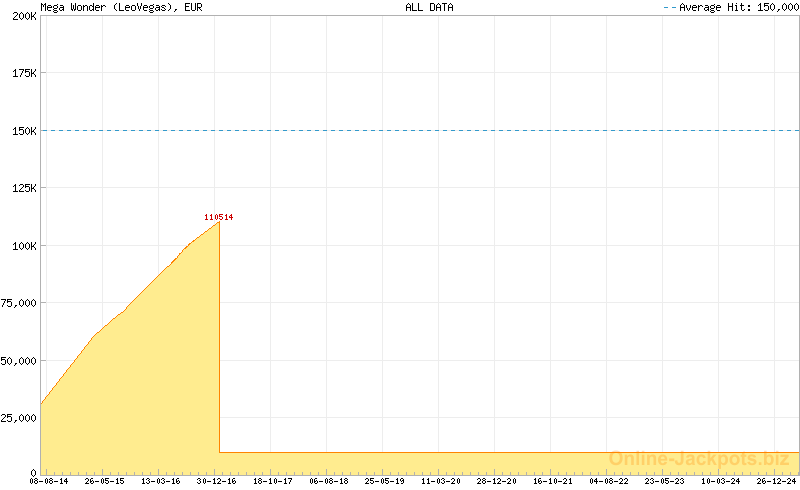Viewport: 800px width, 490px height.
Task: Select the 25-05-19 date label
Action: coord(385,481)
